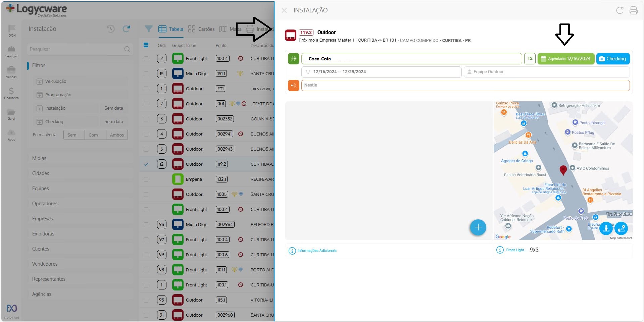Select Sem in Permanência toggle

(74, 135)
